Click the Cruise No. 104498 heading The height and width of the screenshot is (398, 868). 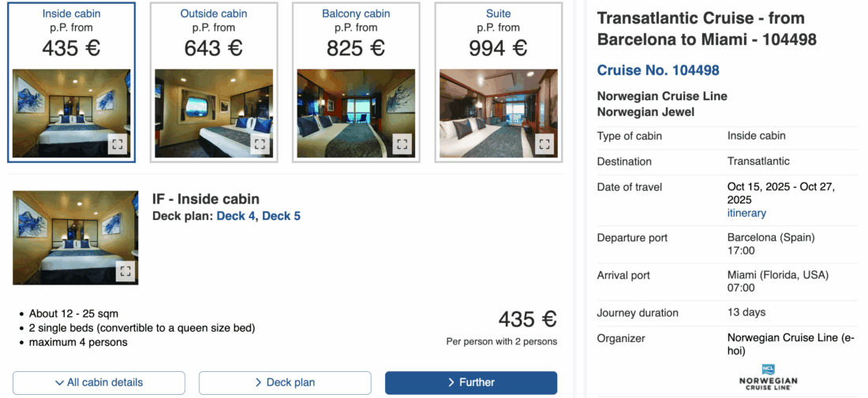tap(658, 71)
